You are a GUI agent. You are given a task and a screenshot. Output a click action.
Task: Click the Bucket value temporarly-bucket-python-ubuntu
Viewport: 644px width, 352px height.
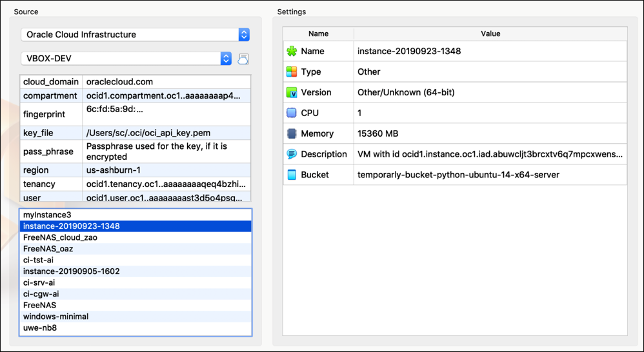490,174
